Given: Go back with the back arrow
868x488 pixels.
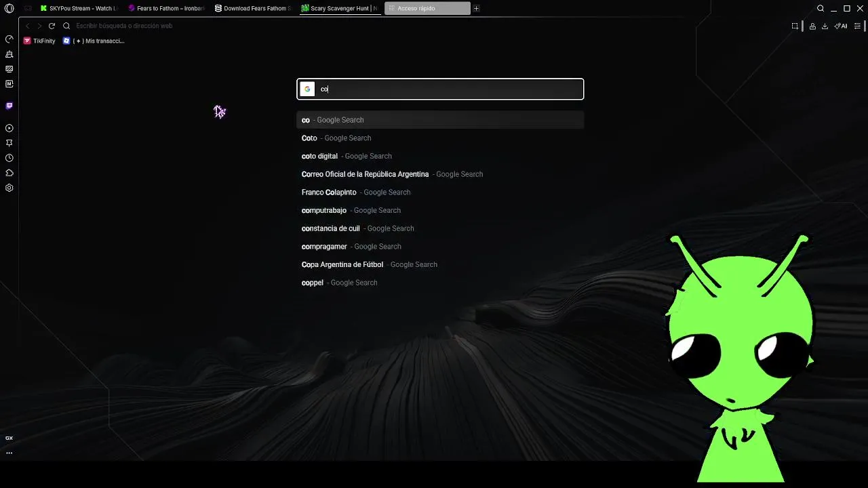Looking at the screenshot, I should pos(28,26).
